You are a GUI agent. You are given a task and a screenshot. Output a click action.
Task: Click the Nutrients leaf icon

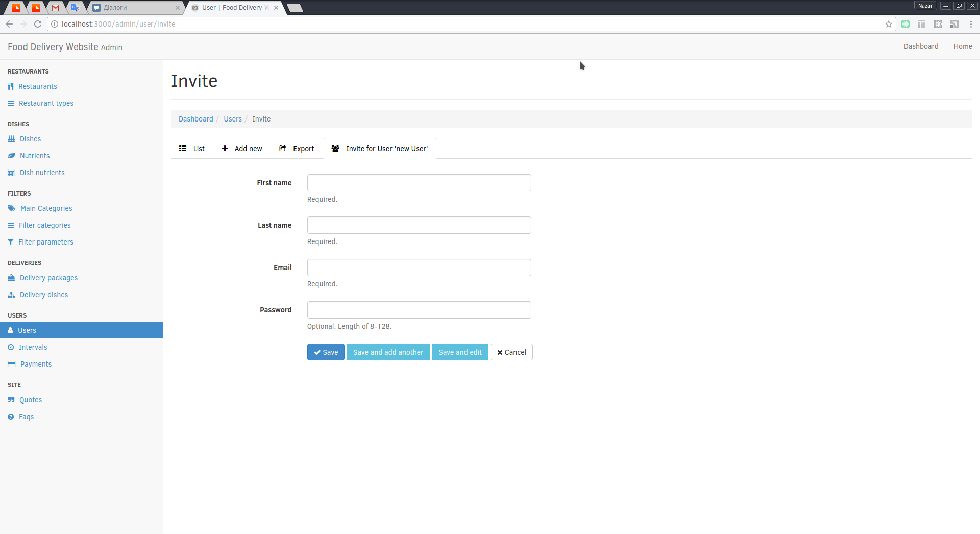click(x=11, y=156)
